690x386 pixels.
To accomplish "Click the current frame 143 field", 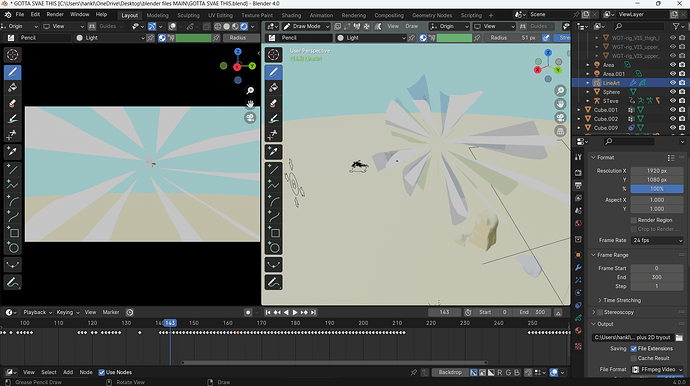I will (x=444, y=312).
